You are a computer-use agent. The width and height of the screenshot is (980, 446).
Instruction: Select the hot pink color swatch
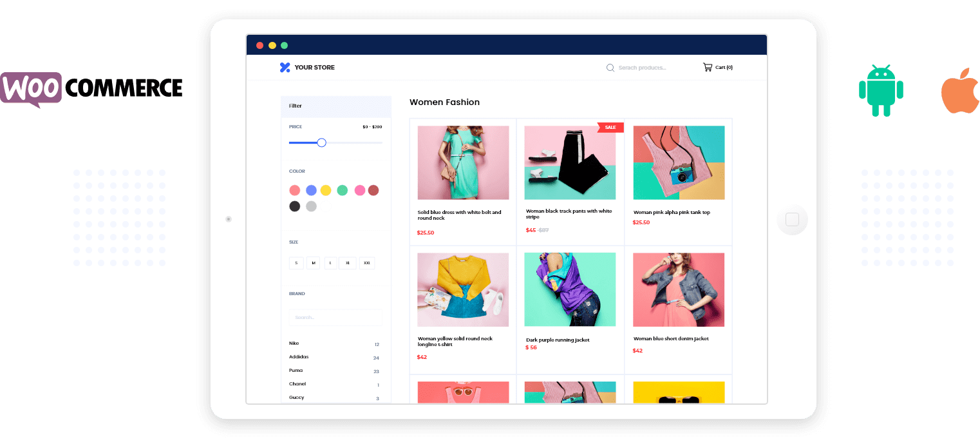pos(360,190)
